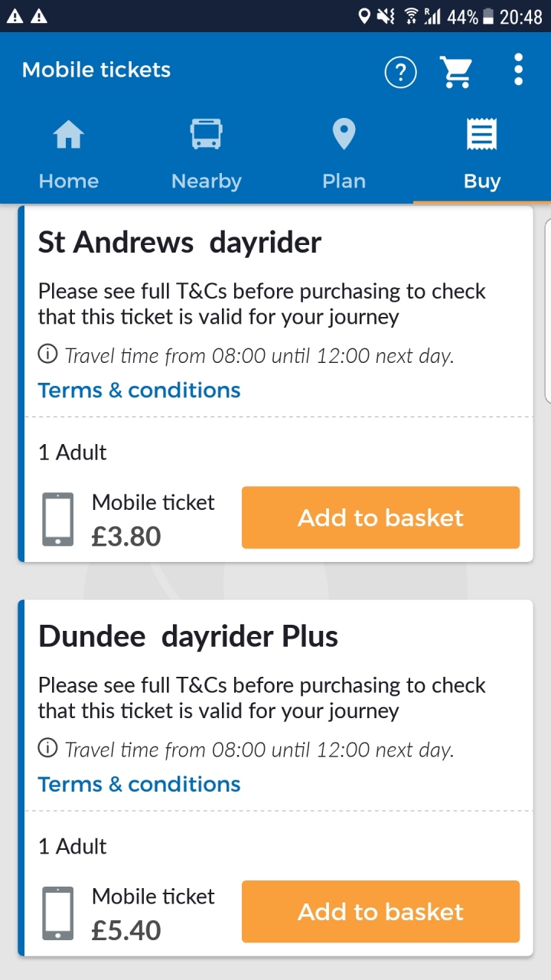This screenshot has height=980, width=551.
Task: Tap the Nearby bus icon
Action: click(206, 135)
